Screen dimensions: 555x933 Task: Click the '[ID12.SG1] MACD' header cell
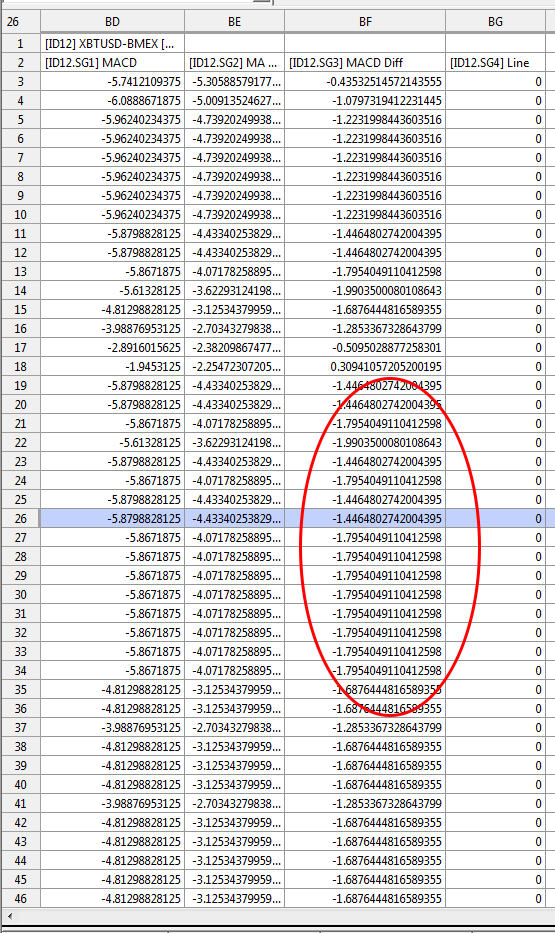(x=112, y=62)
